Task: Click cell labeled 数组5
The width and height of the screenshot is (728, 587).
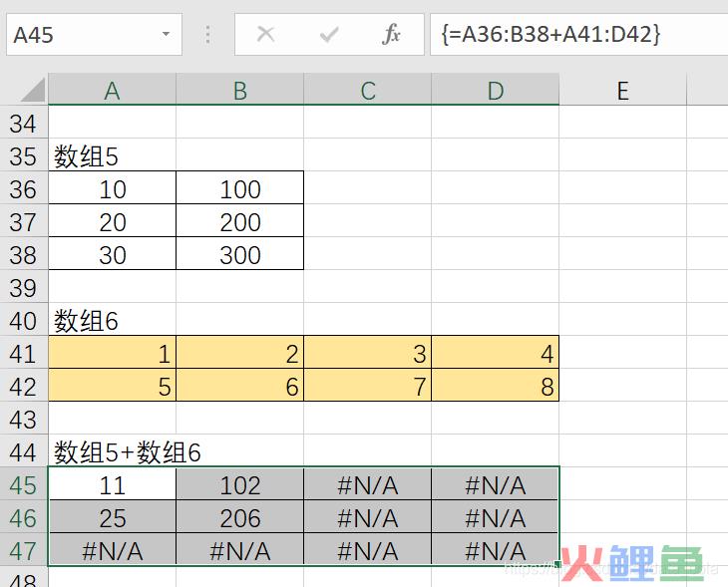Action: [x=113, y=156]
